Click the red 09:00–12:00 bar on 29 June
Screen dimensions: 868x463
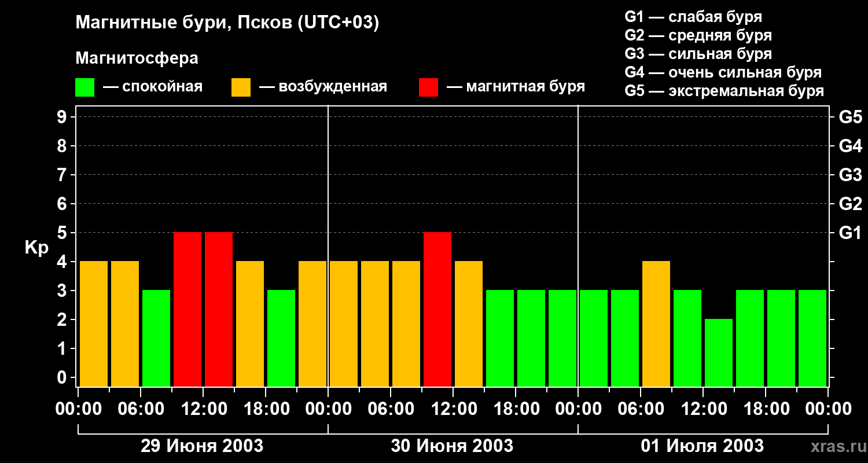187,310
